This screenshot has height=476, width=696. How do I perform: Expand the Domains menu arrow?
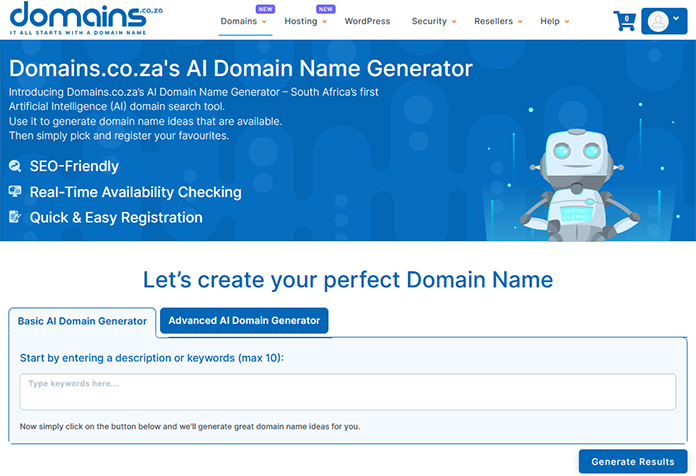click(x=264, y=22)
